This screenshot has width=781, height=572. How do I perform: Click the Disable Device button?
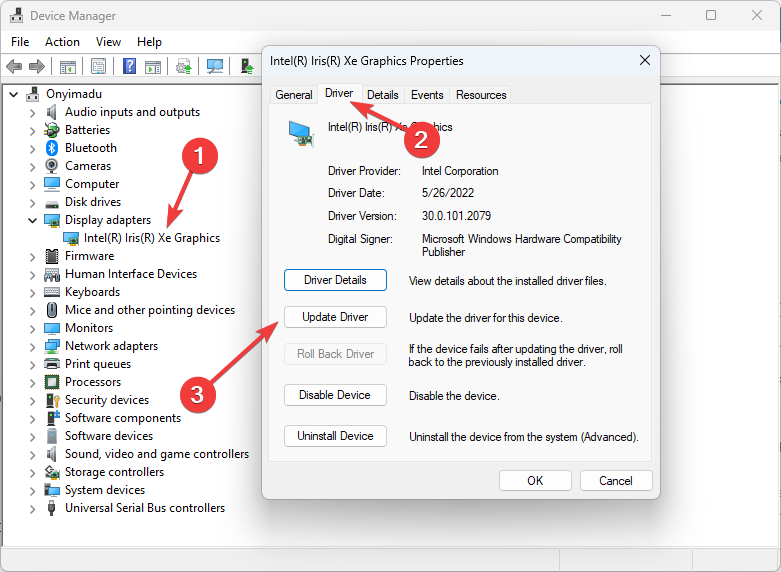click(x=335, y=395)
